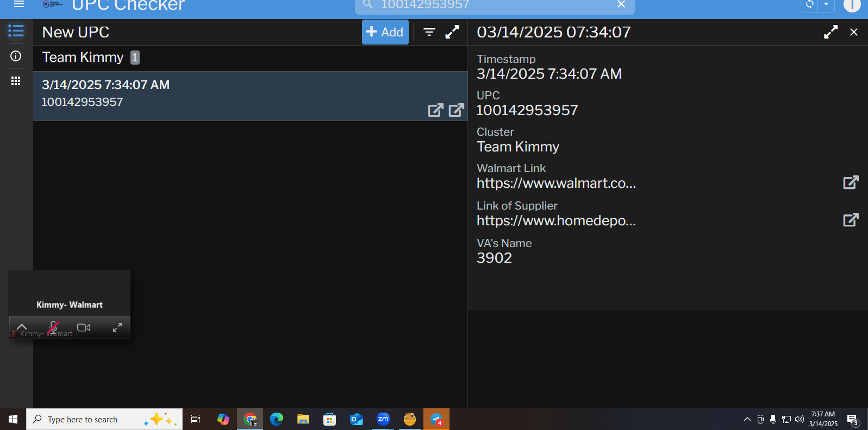This screenshot has height=430, width=868.
Task: Switch to Zoom on the taskbar
Action: coord(383,419)
